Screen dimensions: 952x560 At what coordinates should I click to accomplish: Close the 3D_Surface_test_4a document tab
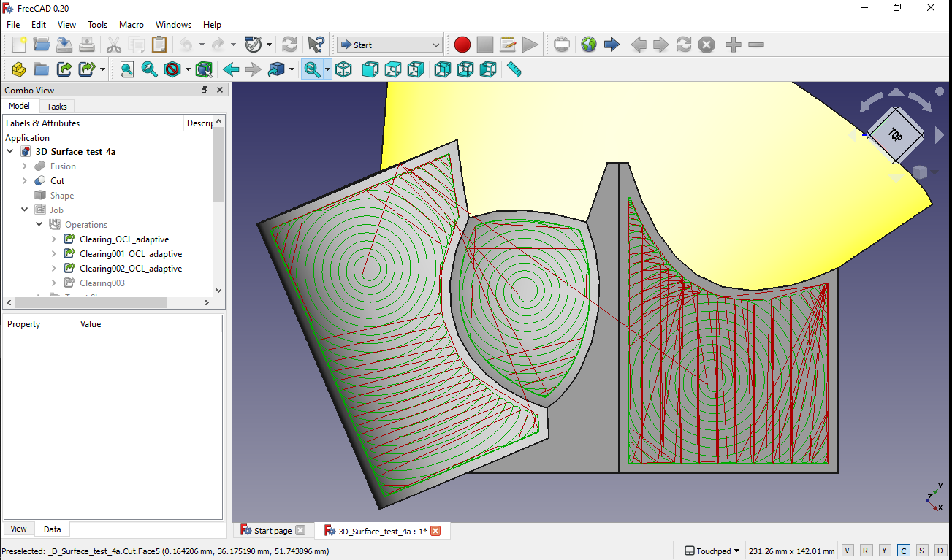436,531
